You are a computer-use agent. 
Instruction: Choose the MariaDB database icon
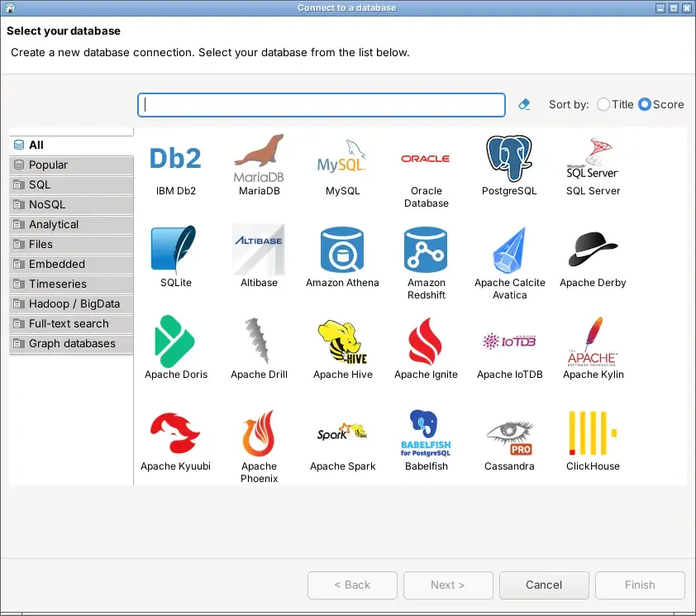[260, 159]
